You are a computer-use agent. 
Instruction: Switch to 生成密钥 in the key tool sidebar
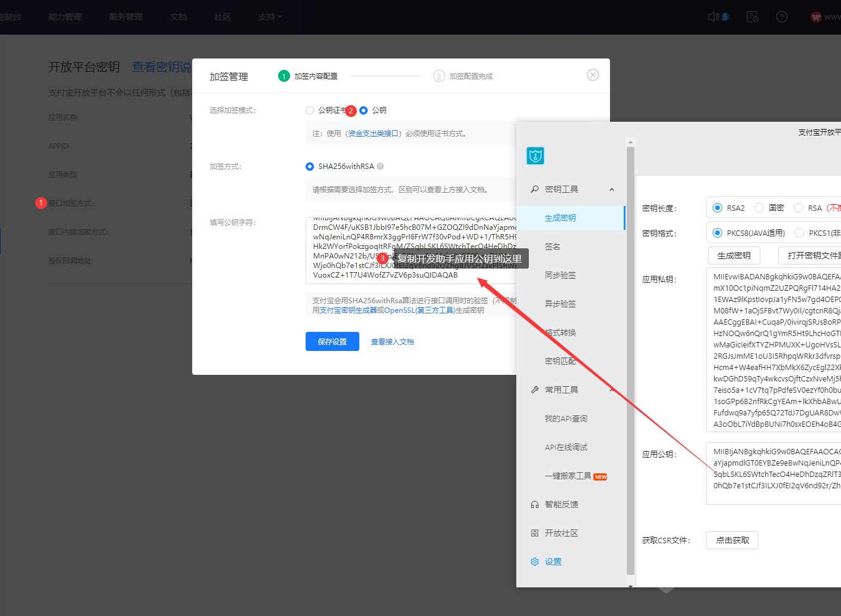coord(571,218)
